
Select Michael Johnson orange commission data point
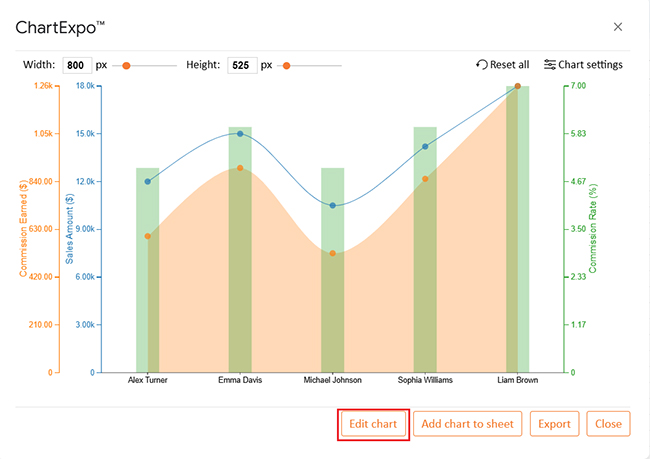point(332,253)
